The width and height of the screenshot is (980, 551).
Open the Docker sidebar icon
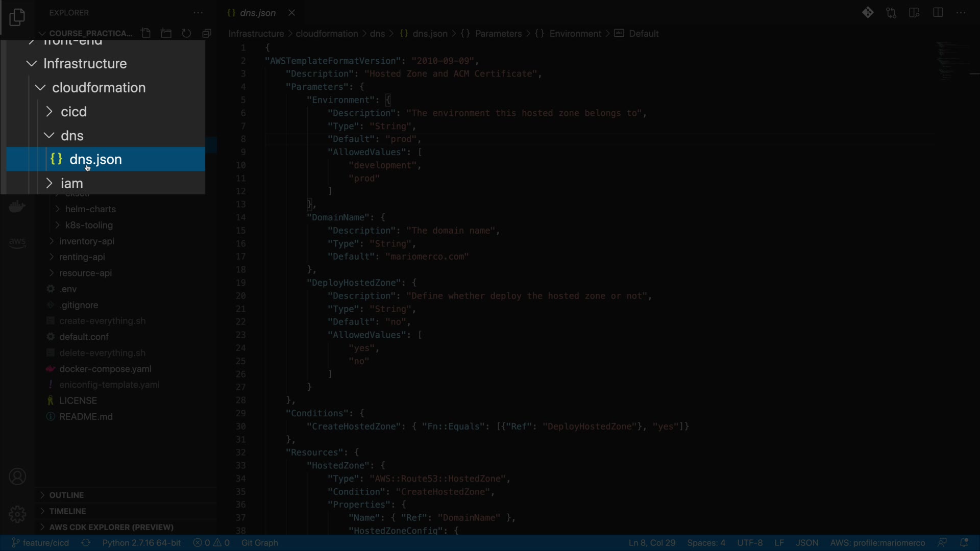point(17,207)
